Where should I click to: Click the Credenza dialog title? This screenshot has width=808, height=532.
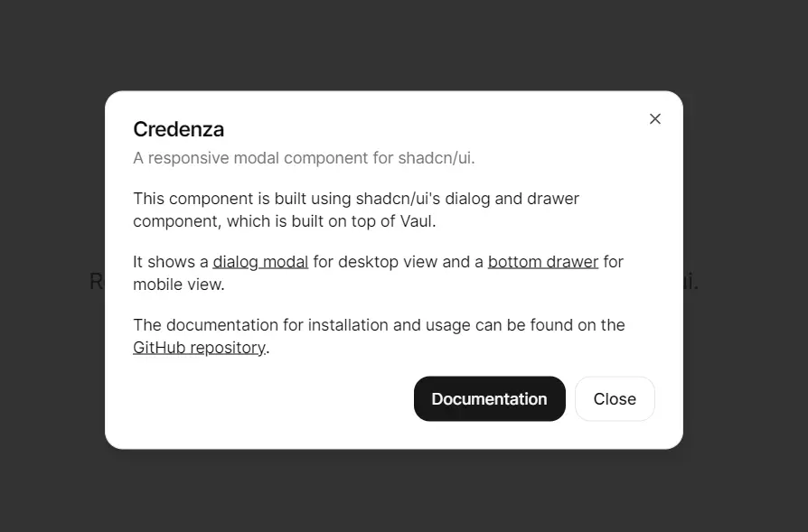point(178,129)
